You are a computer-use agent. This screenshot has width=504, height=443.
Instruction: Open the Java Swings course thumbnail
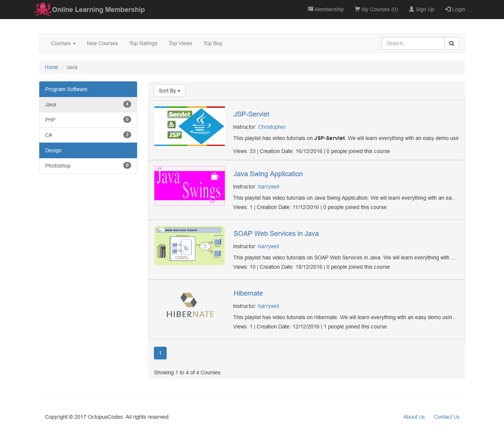[189, 186]
